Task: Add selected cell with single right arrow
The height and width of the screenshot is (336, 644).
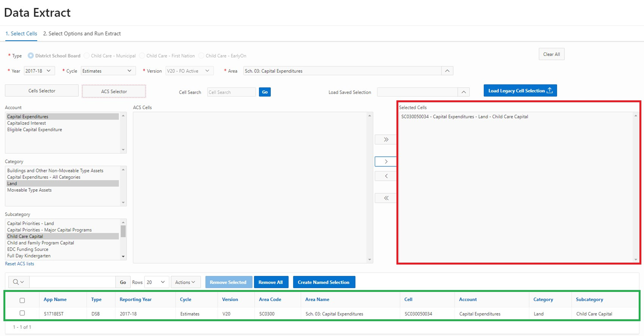Action: coord(386,162)
